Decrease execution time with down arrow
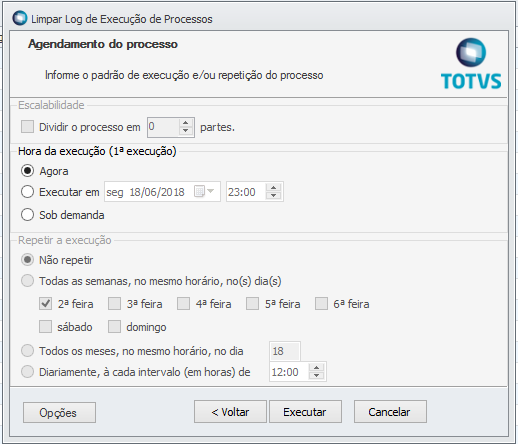518x444 pixels. coord(273,196)
